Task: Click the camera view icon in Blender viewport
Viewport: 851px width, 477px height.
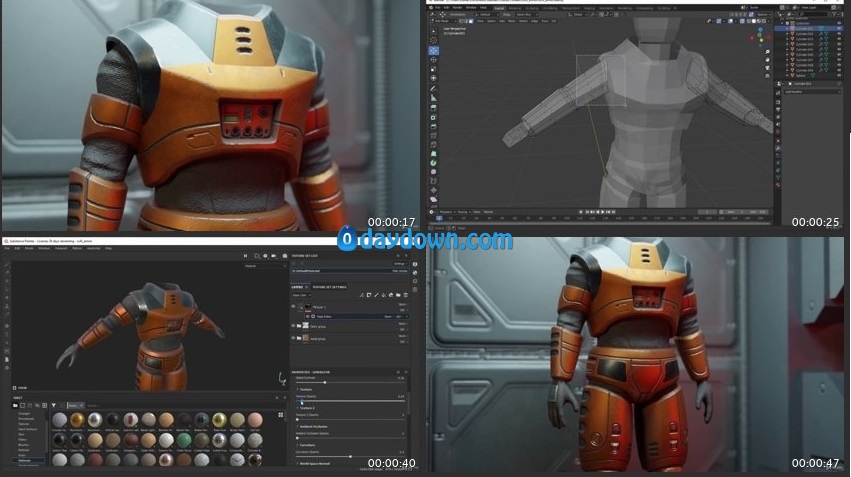Action: point(767,68)
